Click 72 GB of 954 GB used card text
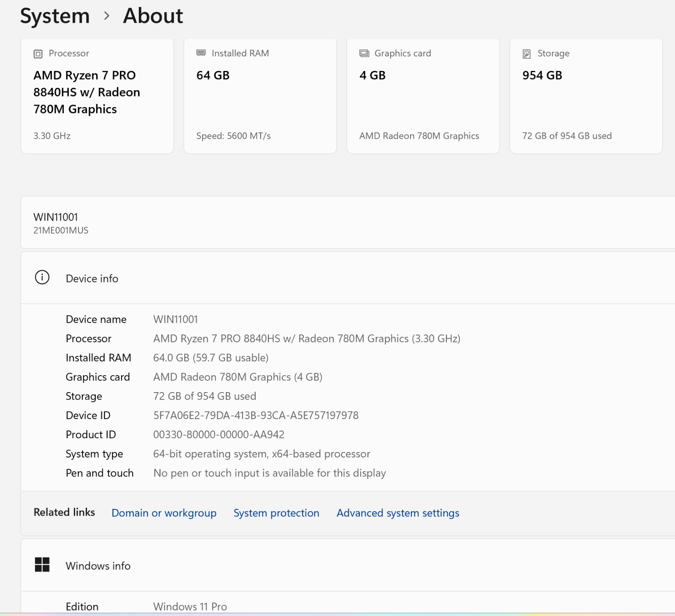Viewport: 675px width, 616px height. [x=567, y=136]
